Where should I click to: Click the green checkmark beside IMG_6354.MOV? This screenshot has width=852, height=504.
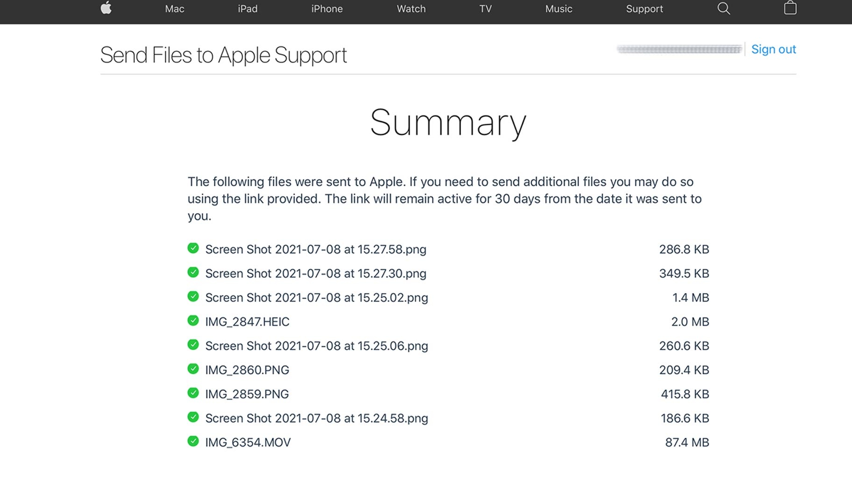coord(193,441)
